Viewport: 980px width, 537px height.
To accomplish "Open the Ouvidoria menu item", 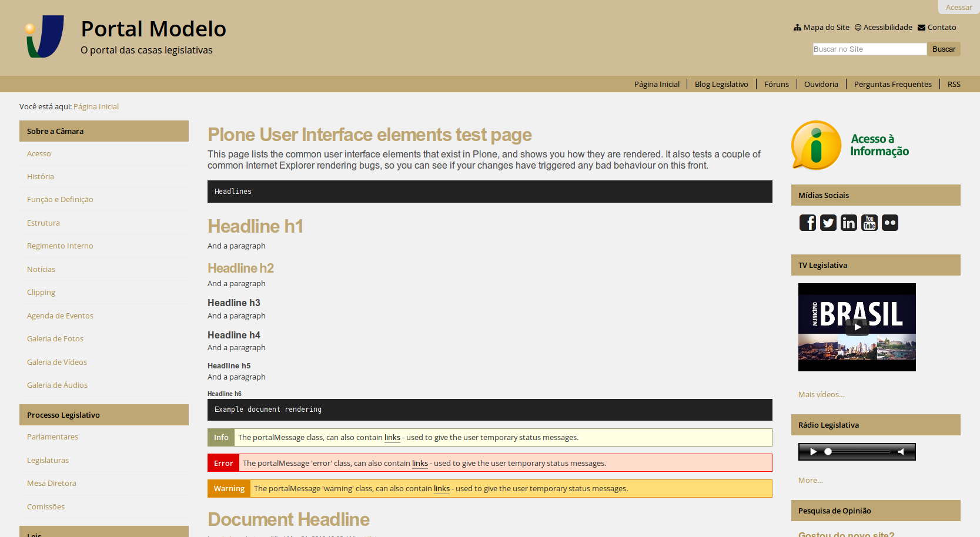I will pyautogui.click(x=821, y=84).
